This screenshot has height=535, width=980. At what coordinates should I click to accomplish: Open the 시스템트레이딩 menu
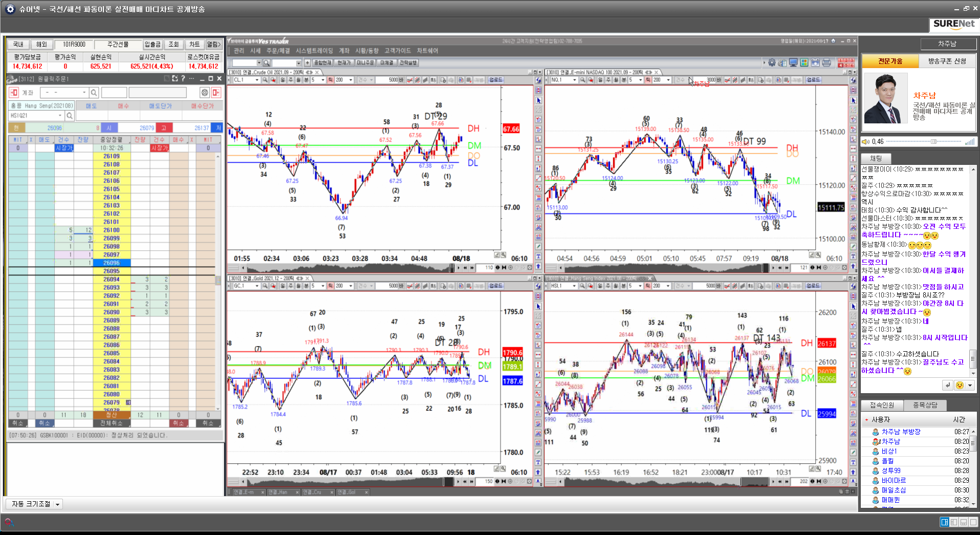(x=314, y=51)
